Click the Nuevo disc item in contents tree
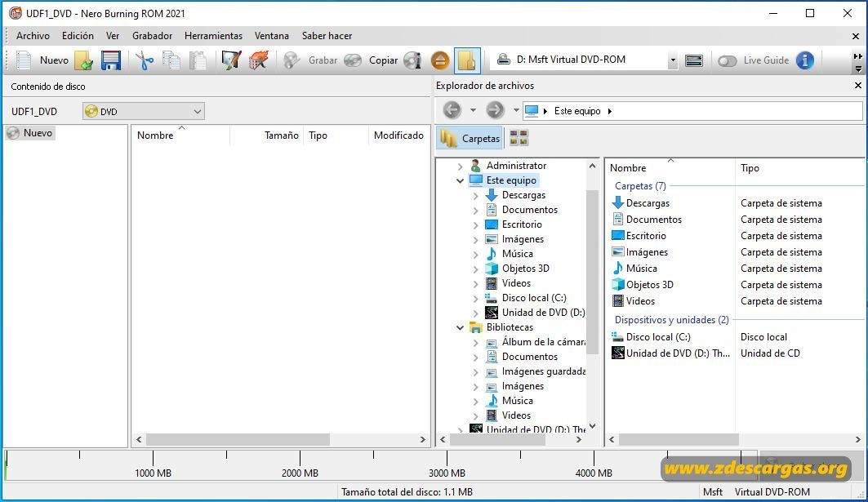This screenshot has height=502, width=868. (30, 133)
